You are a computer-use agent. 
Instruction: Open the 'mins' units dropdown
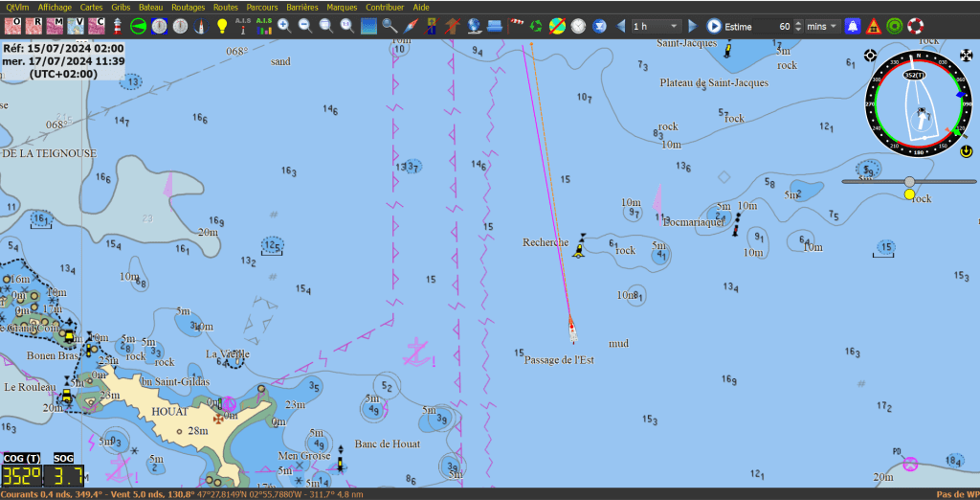pos(821,26)
